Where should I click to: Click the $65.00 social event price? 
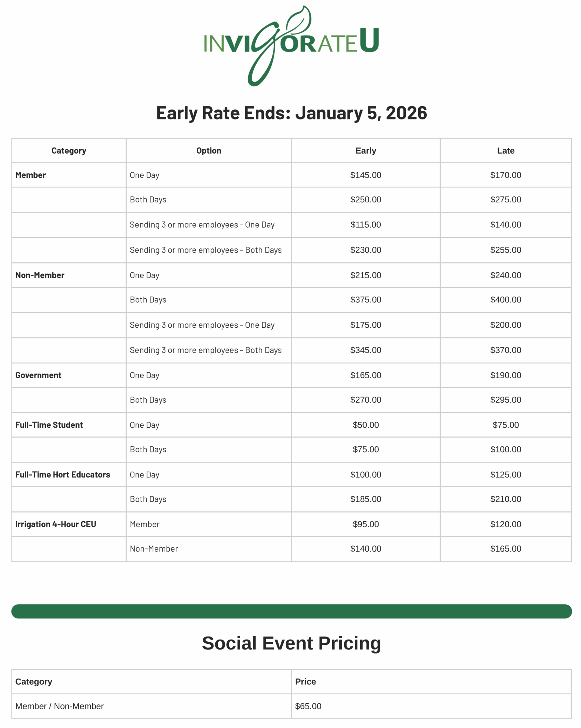[x=308, y=706]
